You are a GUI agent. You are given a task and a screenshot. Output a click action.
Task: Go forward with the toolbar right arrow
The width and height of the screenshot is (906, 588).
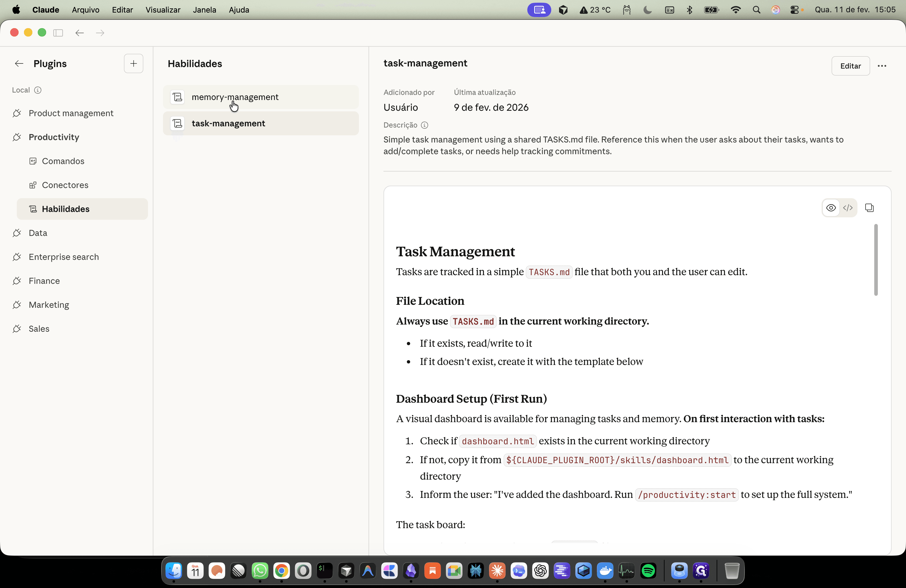click(100, 33)
